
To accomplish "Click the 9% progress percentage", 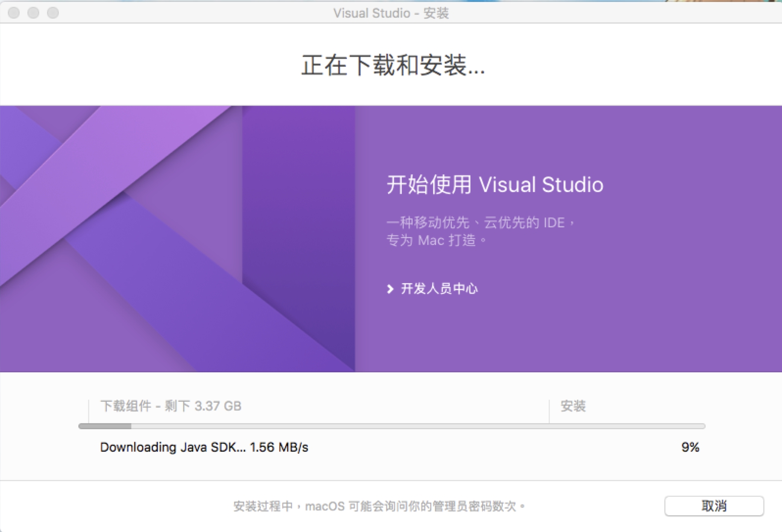I will tap(690, 447).
